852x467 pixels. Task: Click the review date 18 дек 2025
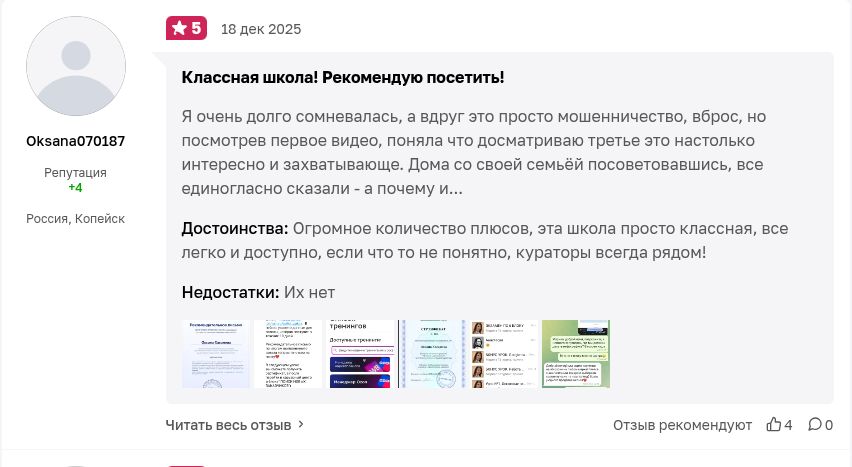click(260, 29)
